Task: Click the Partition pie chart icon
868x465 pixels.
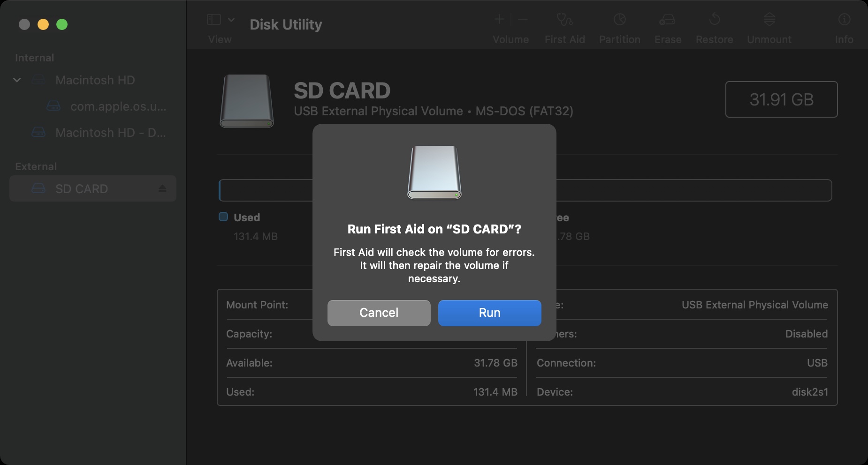Action: point(620,19)
